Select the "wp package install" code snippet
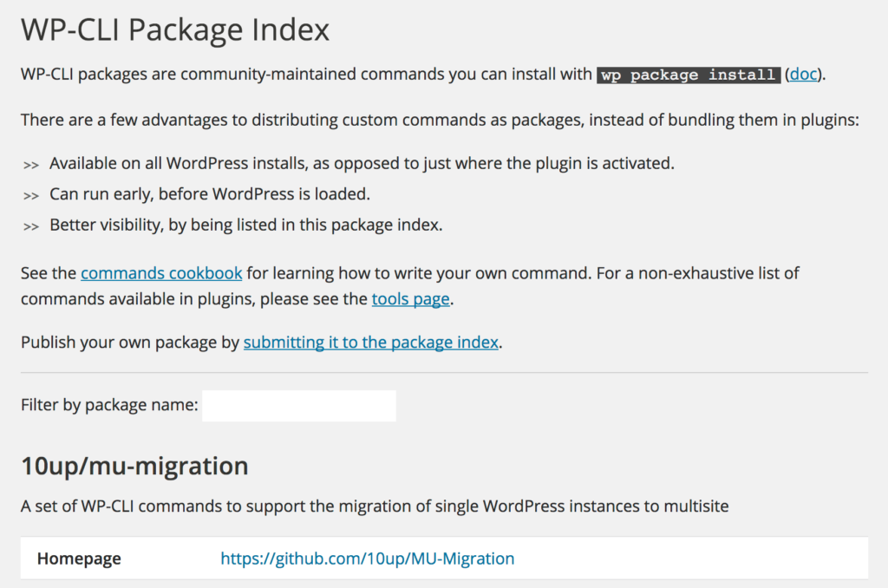This screenshot has height=588, width=888. [x=687, y=75]
